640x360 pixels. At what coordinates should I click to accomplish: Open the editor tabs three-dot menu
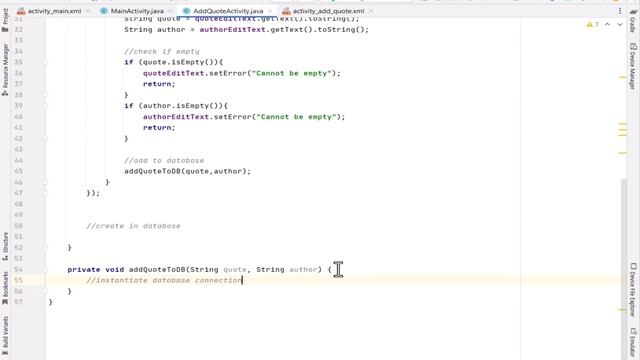point(620,11)
